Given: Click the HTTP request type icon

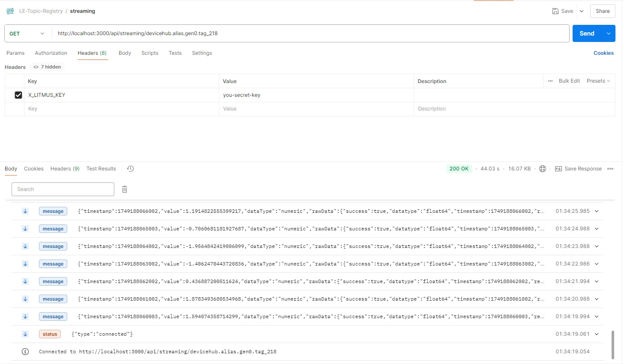Looking at the screenshot, I should [x=10, y=11].
